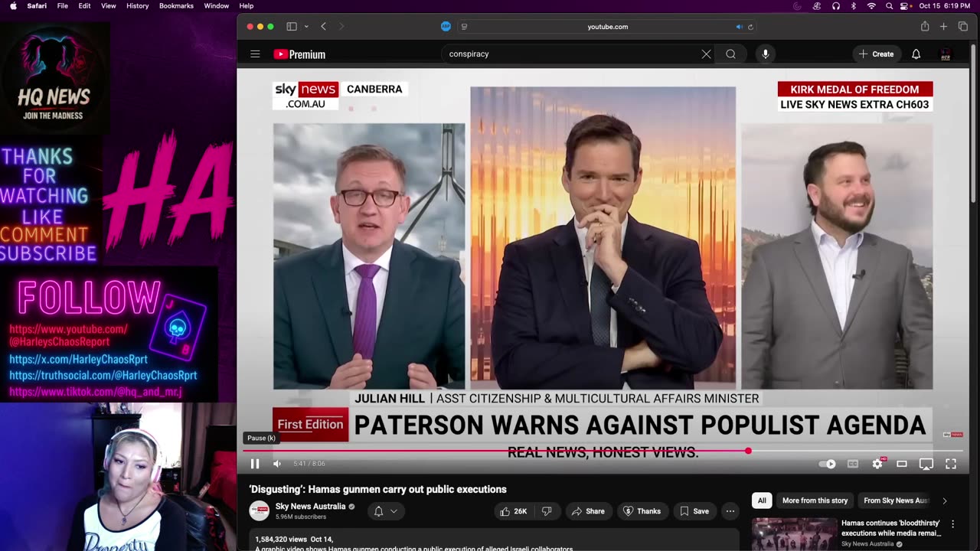This screenshot has height=551, width=980.
Task: Click the Bluetooth menu bar icon
Action: coord(854,5)
